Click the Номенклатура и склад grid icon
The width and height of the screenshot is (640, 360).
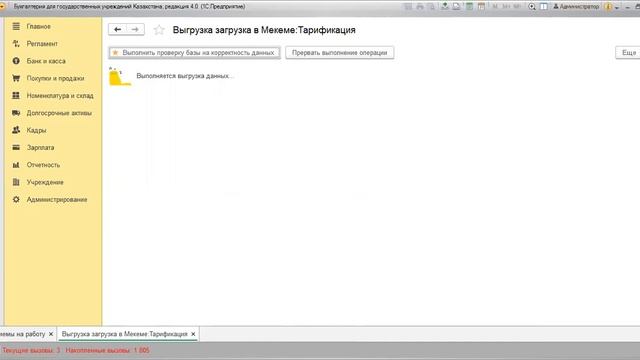tap(16, 96)
